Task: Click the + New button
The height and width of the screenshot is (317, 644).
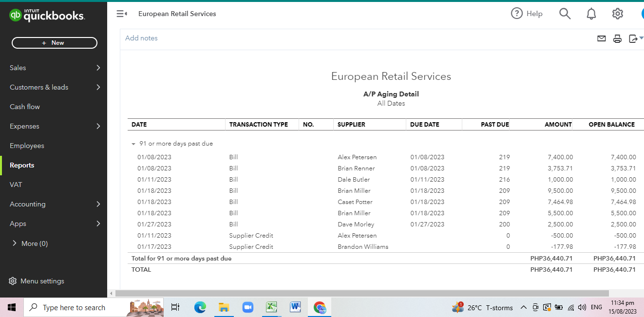Action: tap(55, 43)
